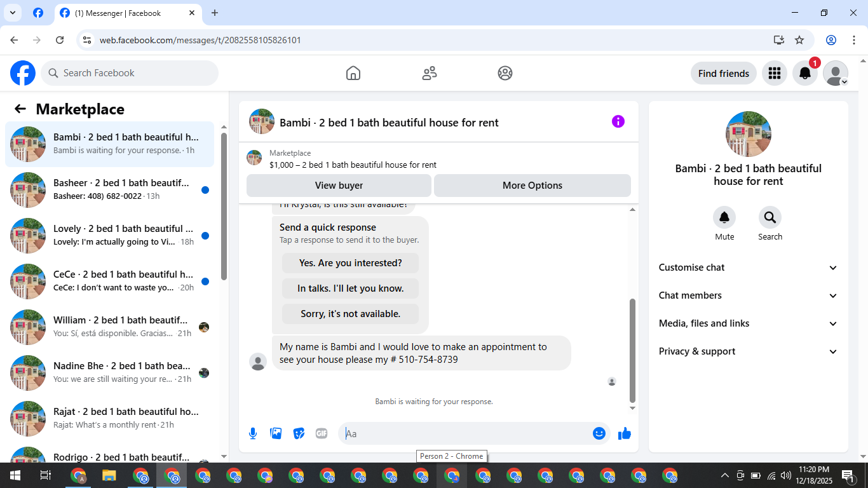Click the View buyer button
Screen dimensions: 868x488
point(339,186)
